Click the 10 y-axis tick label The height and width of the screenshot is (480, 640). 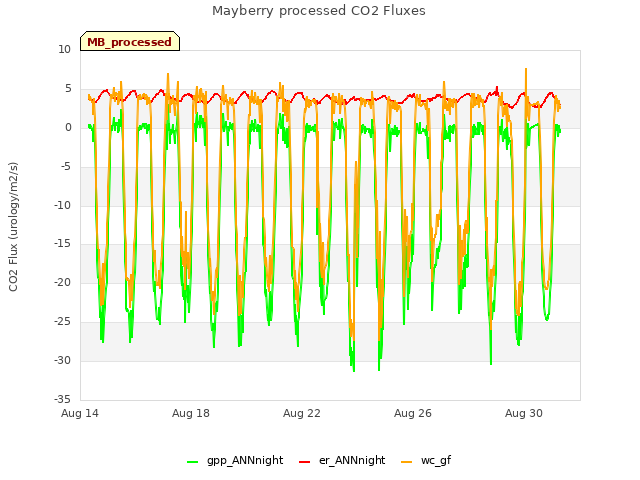coord(64,50)
